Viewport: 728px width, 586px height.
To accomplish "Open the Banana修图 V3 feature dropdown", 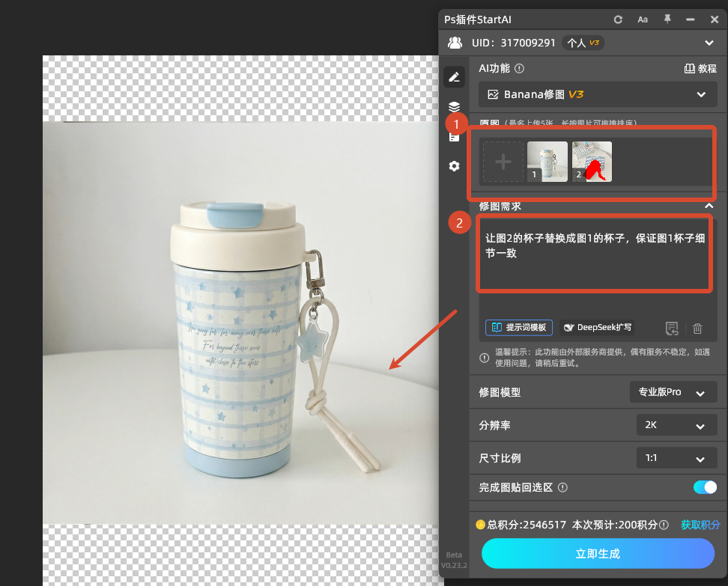I will (597, 94).
